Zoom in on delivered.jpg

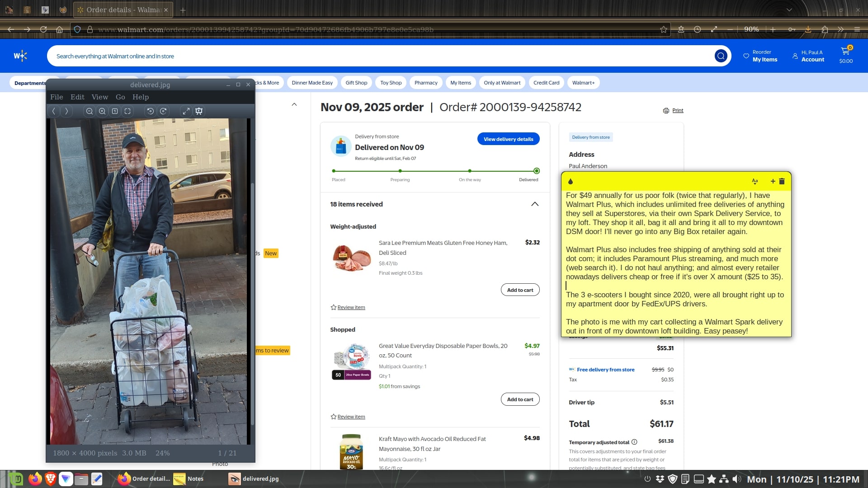(102, 111)
